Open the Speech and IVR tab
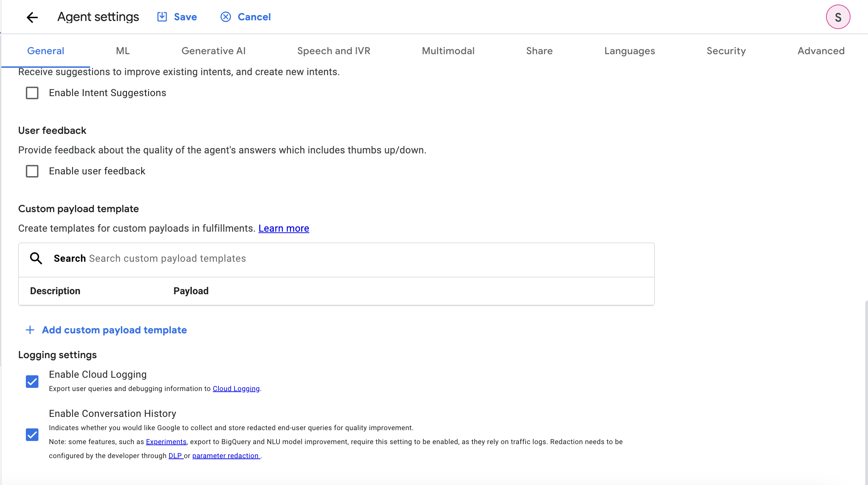868x485 pixels. coord(333,51)
